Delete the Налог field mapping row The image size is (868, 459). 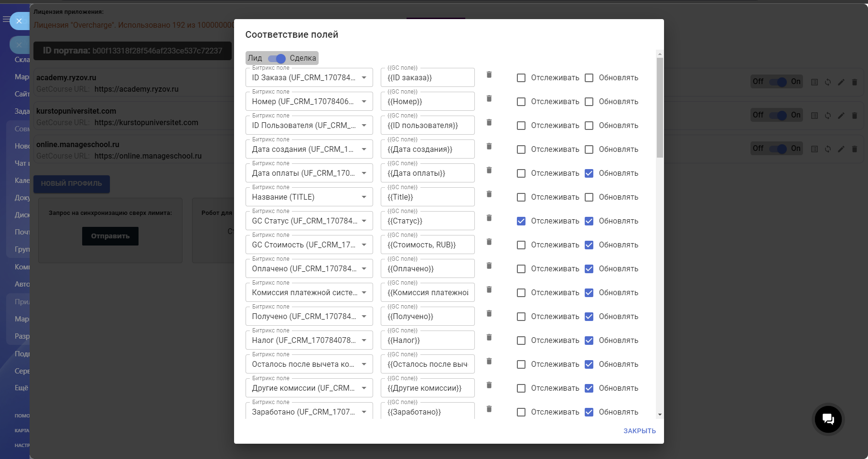[489, 338]
